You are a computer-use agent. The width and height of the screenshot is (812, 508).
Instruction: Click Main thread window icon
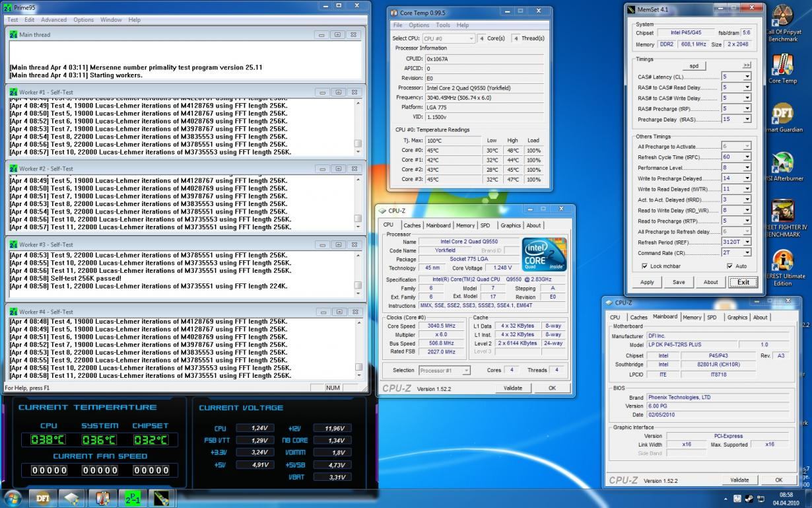click(13, 35)
